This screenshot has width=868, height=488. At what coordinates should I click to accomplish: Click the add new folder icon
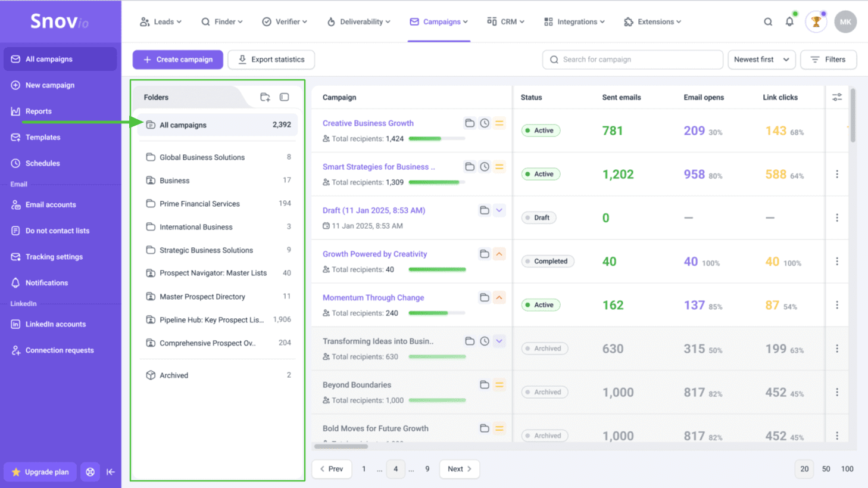(x=265, y=97)
